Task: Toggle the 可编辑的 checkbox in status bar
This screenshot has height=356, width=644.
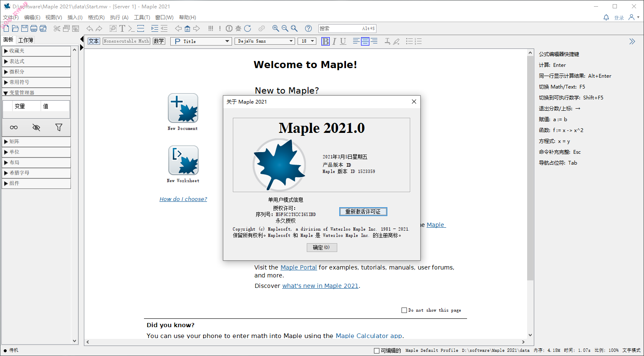Action: 377,351
